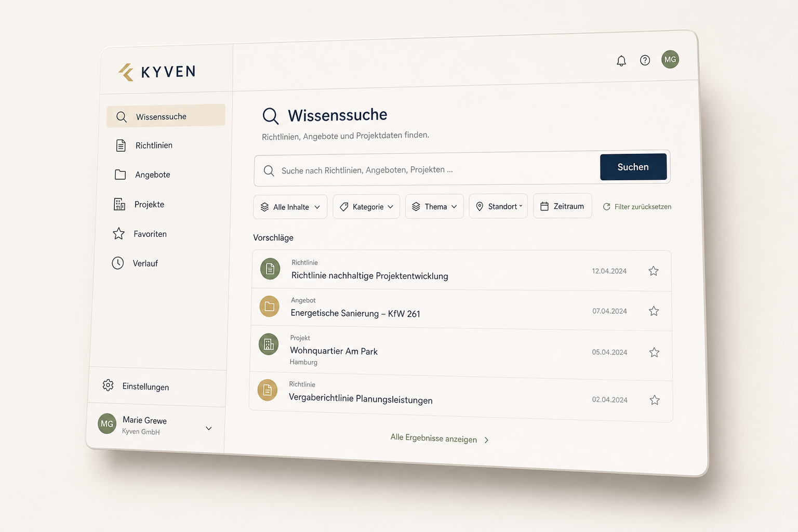
Task: Open the notifications bell
Action: [x=621, y=61]
